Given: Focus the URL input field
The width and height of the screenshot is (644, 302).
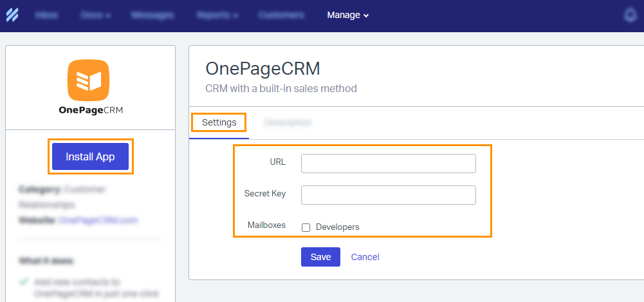Looking at the screenshot, I should [x=388, y=164].
